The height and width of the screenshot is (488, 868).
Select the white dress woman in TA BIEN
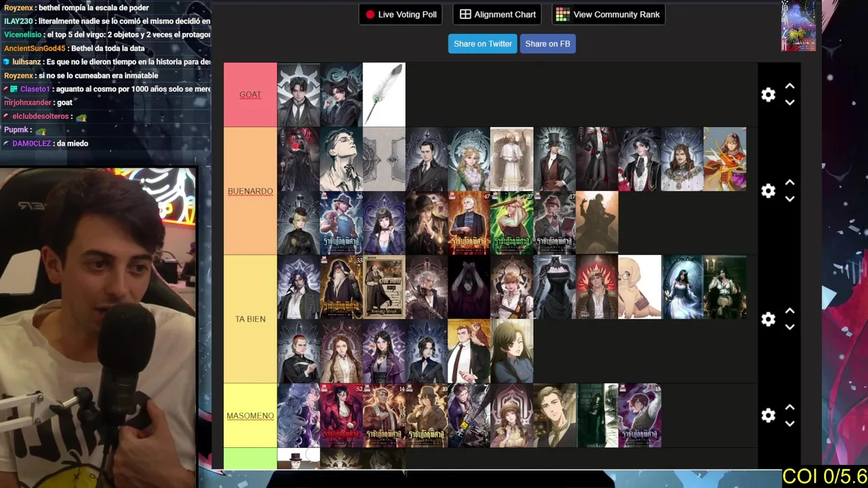(x=682, y=287)
